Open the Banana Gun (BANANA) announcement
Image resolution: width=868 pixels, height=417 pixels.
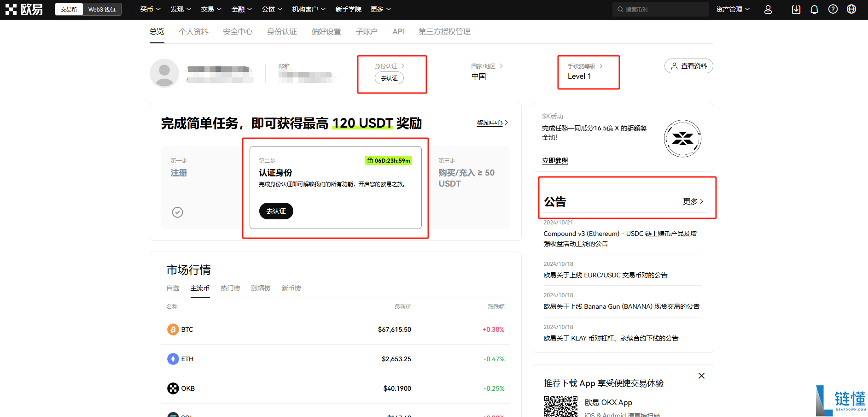tap(621, 306)
